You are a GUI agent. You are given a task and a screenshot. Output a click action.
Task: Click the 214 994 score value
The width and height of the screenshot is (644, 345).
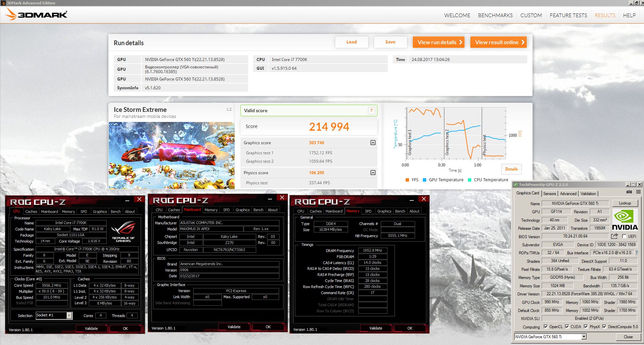[329, 127]
